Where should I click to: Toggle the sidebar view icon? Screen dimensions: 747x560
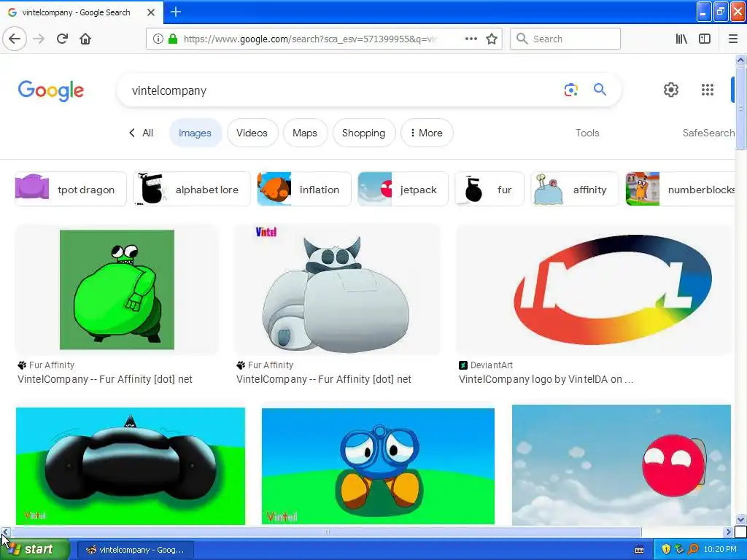pos(705,39)
